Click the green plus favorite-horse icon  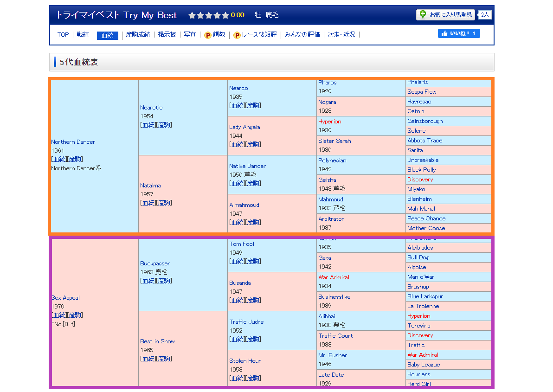[x=423, y=14]
